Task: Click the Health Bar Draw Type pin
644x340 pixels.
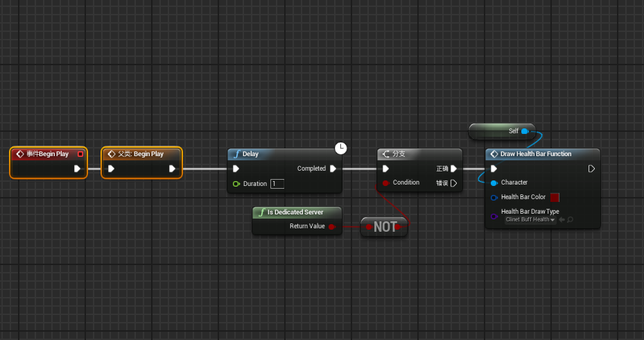Action: coord(494,216)
